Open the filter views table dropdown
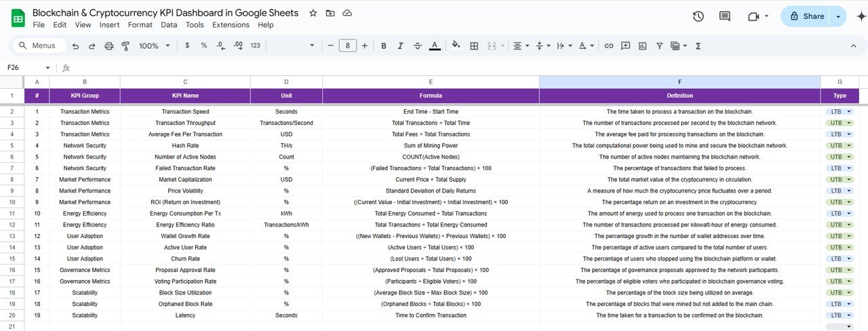The height and width of the screenshot is (331, 868). [678, 45]
